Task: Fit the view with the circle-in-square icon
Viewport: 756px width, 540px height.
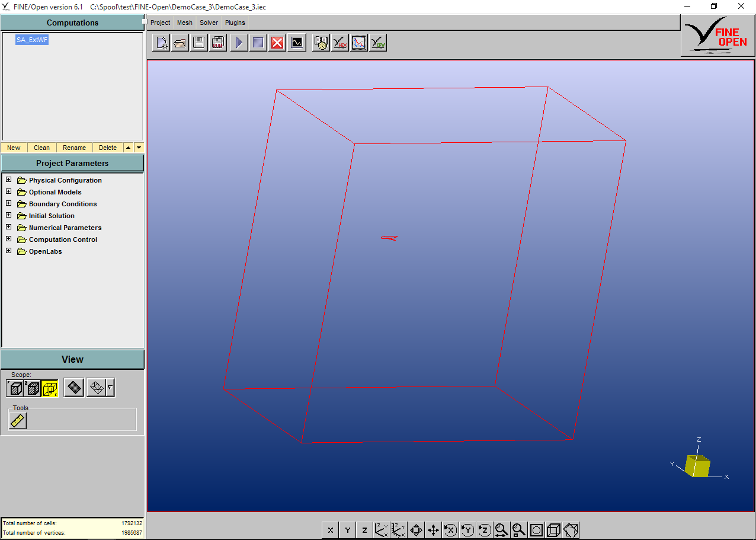Action: coord(537,530)
